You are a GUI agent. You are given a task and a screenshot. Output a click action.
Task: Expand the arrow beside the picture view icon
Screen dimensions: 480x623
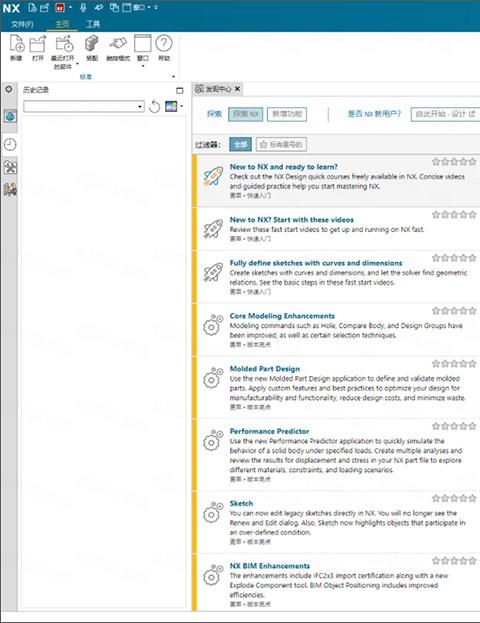[x=182, y=106]
